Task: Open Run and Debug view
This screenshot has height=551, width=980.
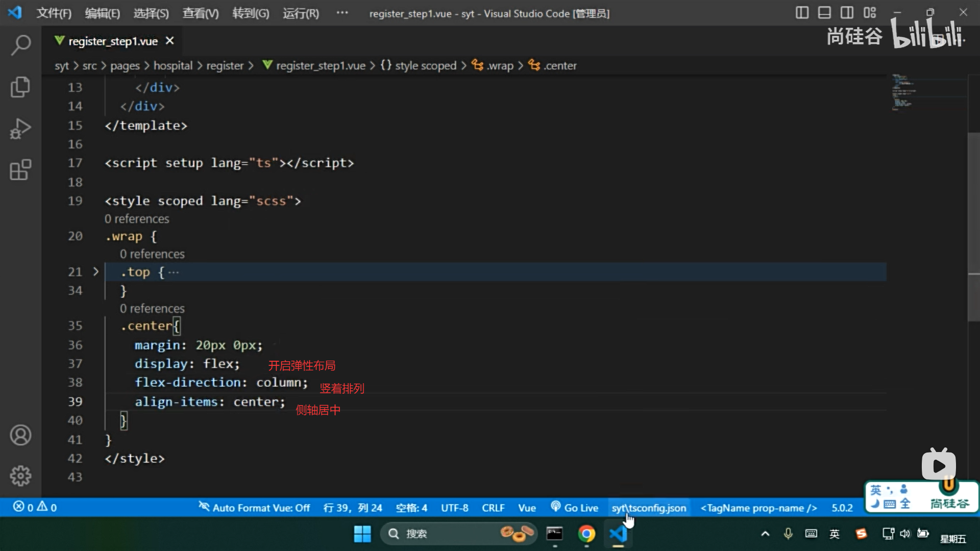Action: [20, 129]
